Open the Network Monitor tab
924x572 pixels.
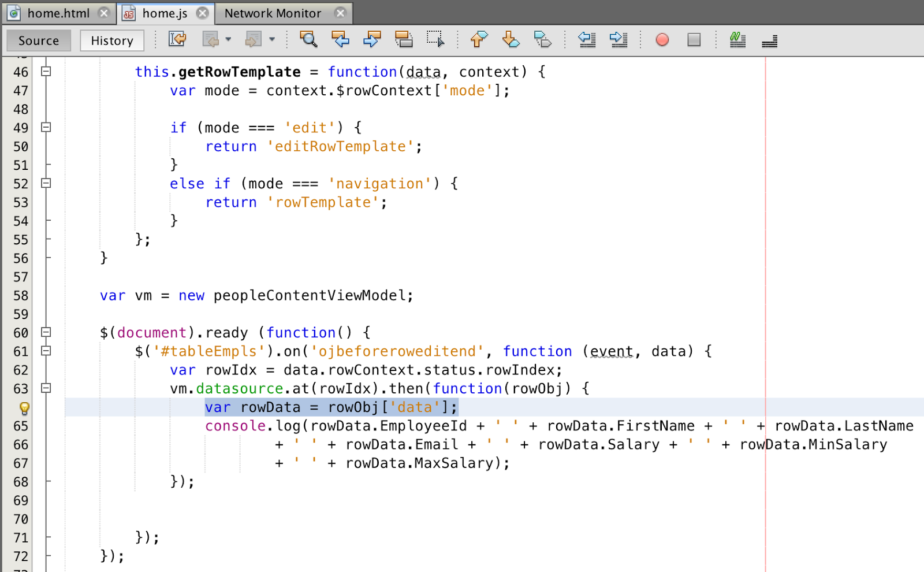click(273, 13)
